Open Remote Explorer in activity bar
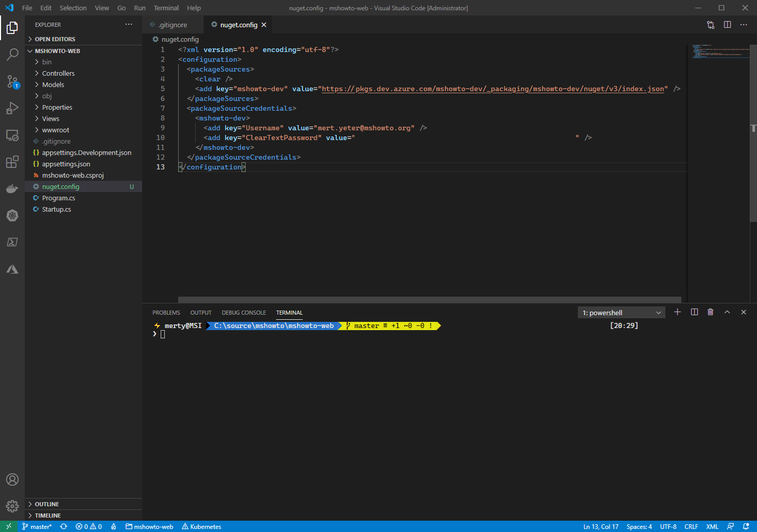Screen dimensions: 757x532 [x=12, y=135]
